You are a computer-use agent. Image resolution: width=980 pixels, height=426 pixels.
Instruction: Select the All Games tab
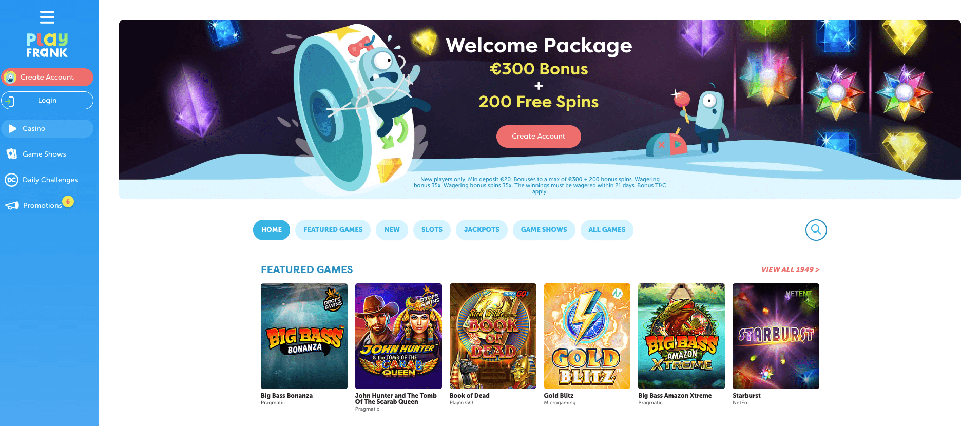pos(607,230)
